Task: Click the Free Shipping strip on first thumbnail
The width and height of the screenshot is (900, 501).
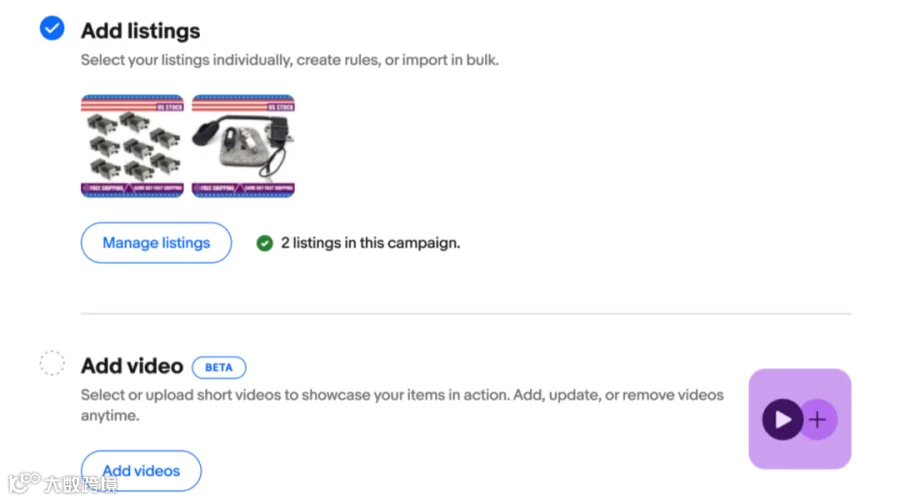Action: pos(133,188)
